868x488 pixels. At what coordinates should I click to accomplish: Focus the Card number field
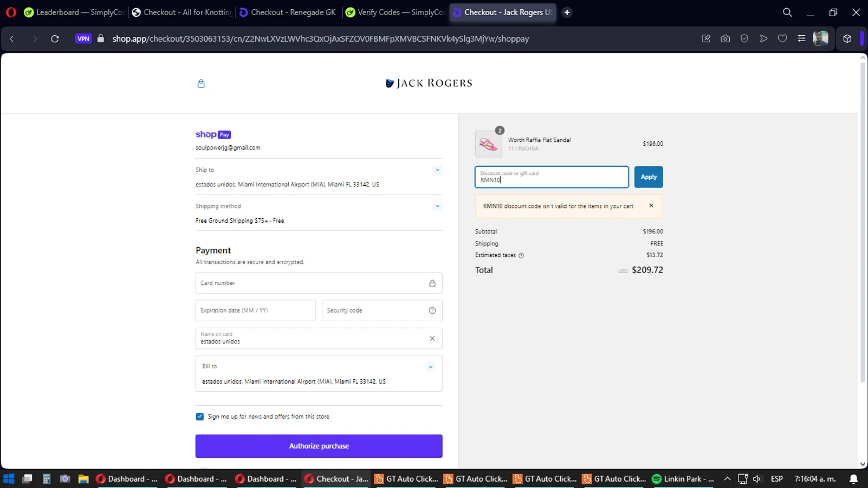[319, 283]
